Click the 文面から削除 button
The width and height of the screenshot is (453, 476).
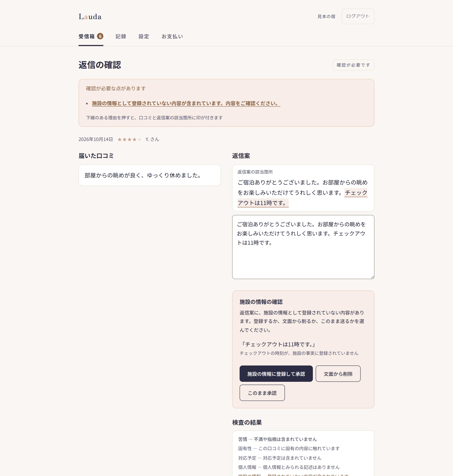point(338,374)
